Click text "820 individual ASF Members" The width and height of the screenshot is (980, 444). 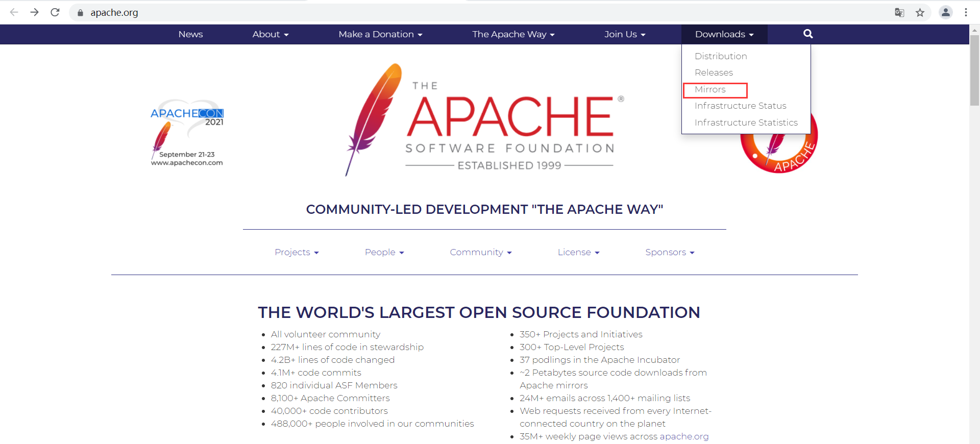[334, 385]
